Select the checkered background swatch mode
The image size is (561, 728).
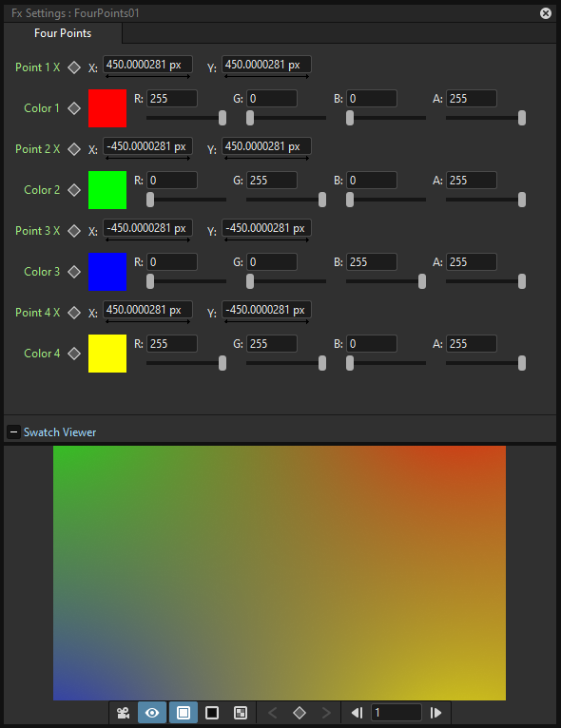coord(241,713)
